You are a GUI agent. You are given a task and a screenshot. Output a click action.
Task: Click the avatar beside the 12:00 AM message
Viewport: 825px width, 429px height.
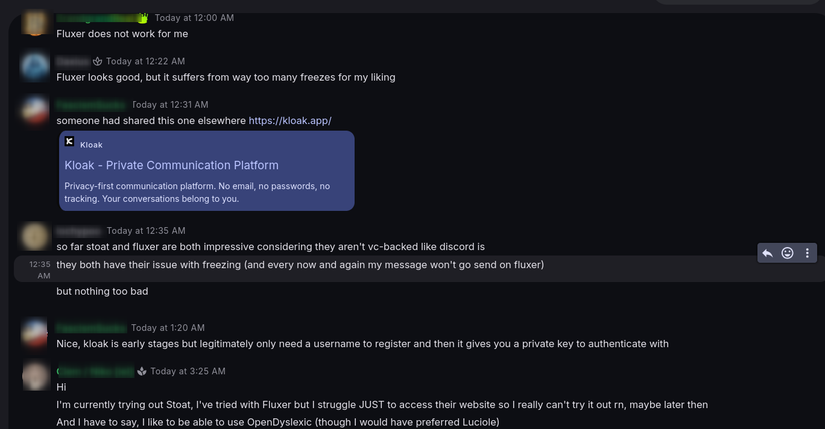(x=35, y=23)
